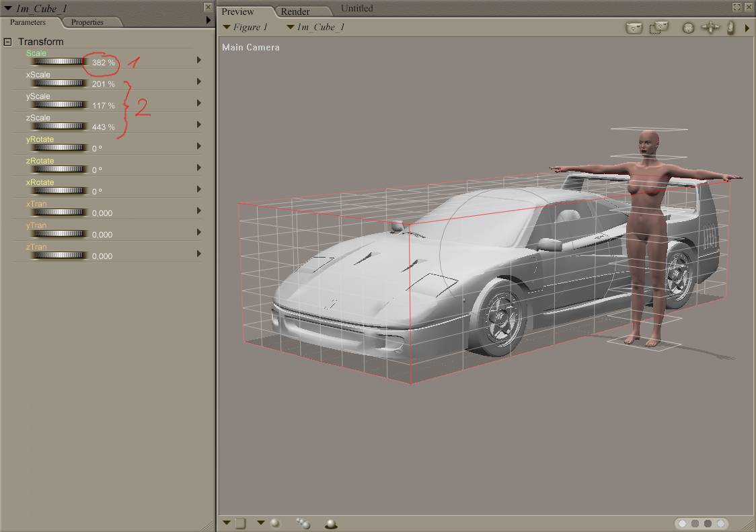Click the viewport layout square icon

[241, 523]
